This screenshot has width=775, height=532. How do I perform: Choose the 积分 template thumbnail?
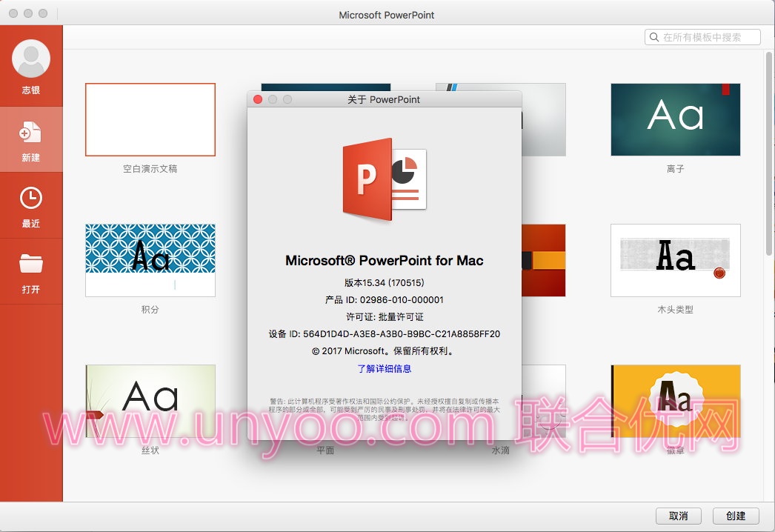click(x=150, y=260)
